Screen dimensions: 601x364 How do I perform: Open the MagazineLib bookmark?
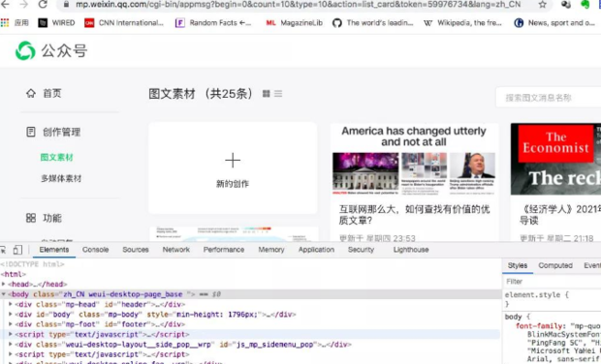295,23
